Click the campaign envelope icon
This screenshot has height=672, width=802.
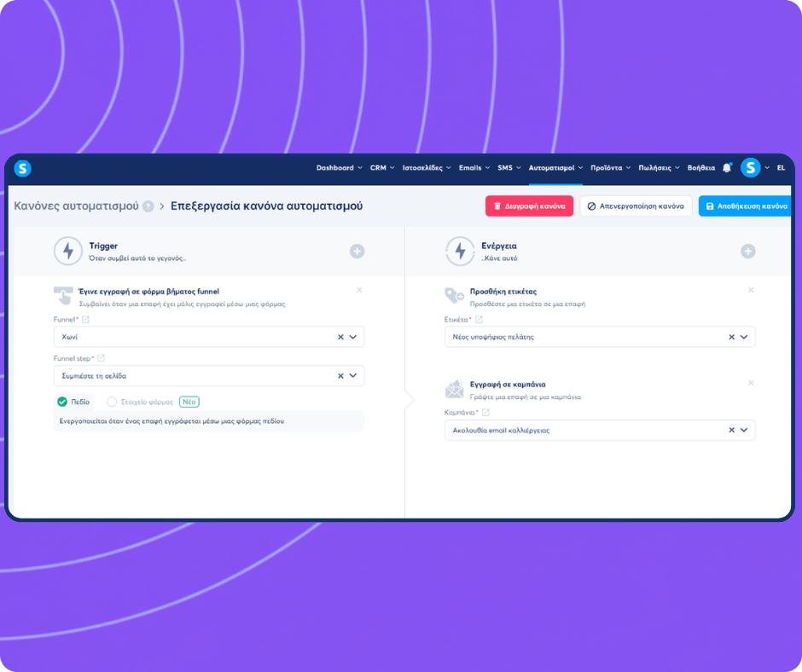(x=454, y=389)
